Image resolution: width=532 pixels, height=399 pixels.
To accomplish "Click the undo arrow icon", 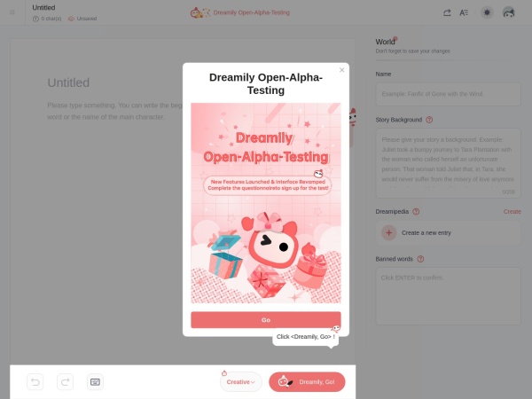I will 35,382.
